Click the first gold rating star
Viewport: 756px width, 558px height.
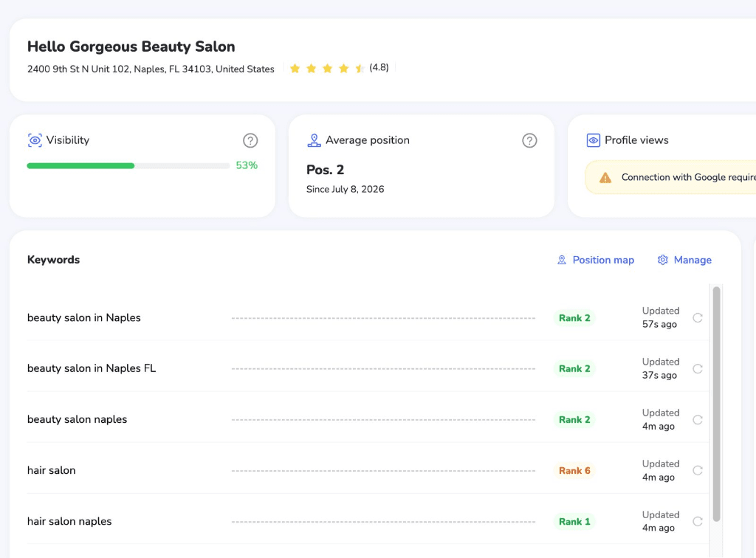[x=295, y=69]
